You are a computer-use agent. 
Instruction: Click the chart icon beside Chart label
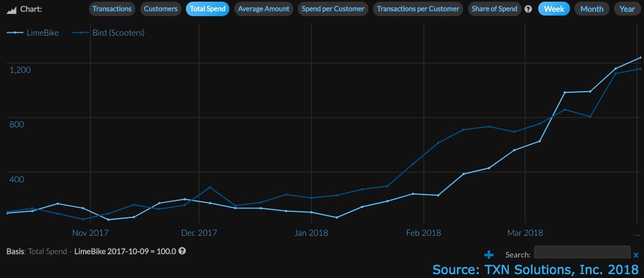click(12, 9)
